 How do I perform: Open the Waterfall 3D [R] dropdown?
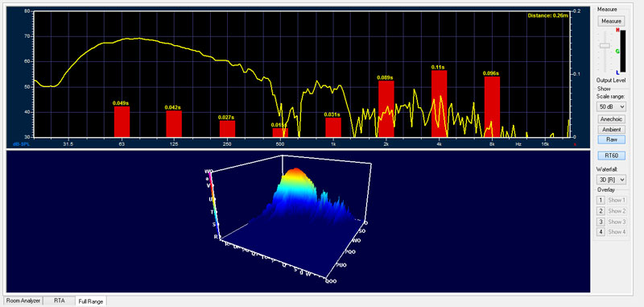[x=611, y=180]
